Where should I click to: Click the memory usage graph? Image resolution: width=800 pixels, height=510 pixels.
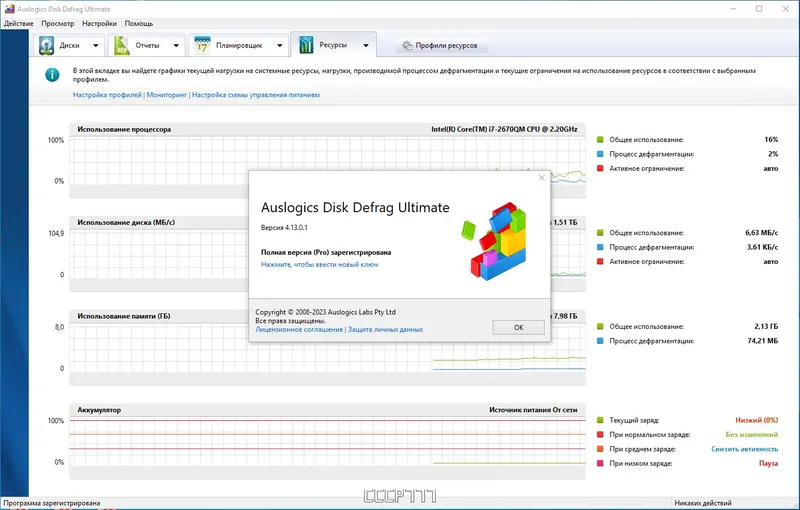click(x=327, y=348)
